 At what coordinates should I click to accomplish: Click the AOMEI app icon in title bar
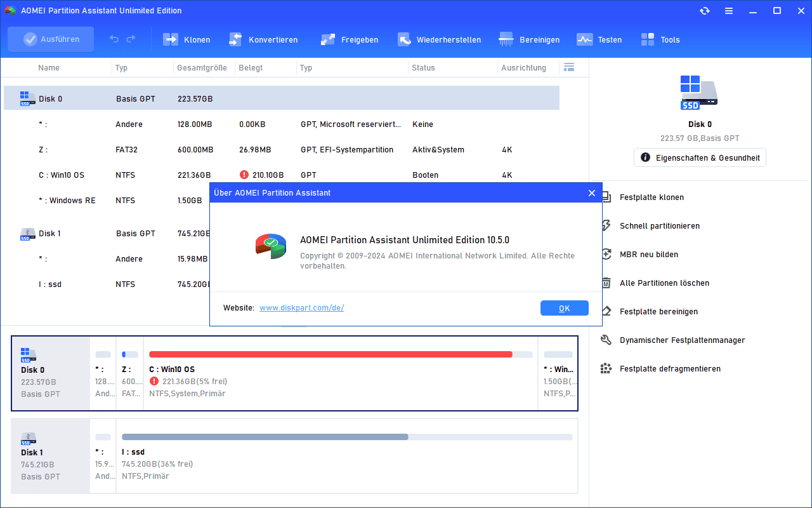pos(10,11)
